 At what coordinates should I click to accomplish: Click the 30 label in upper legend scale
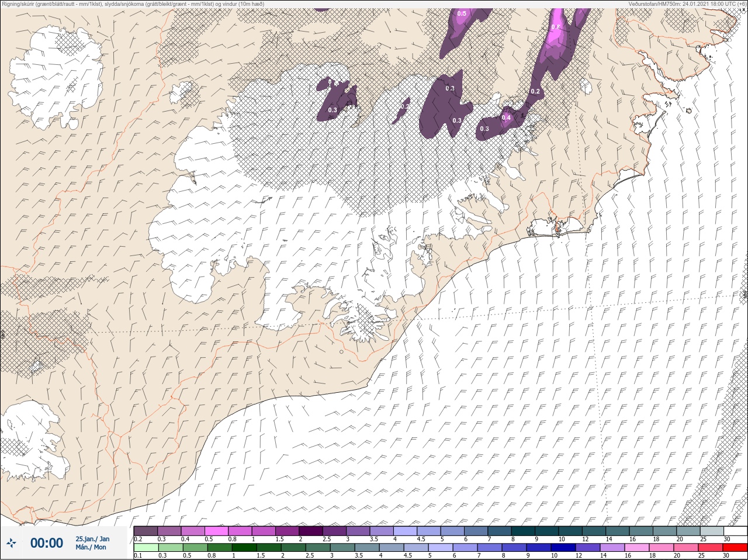point(726,539)
